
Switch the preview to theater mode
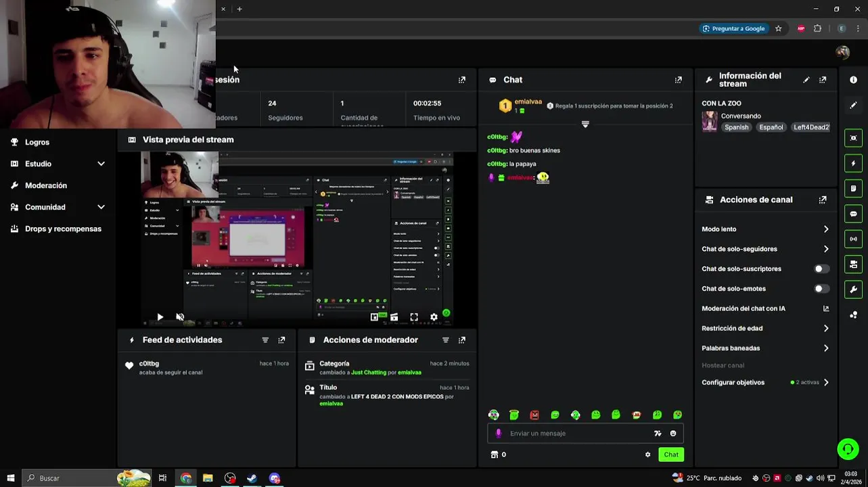(x=394, y=317)
